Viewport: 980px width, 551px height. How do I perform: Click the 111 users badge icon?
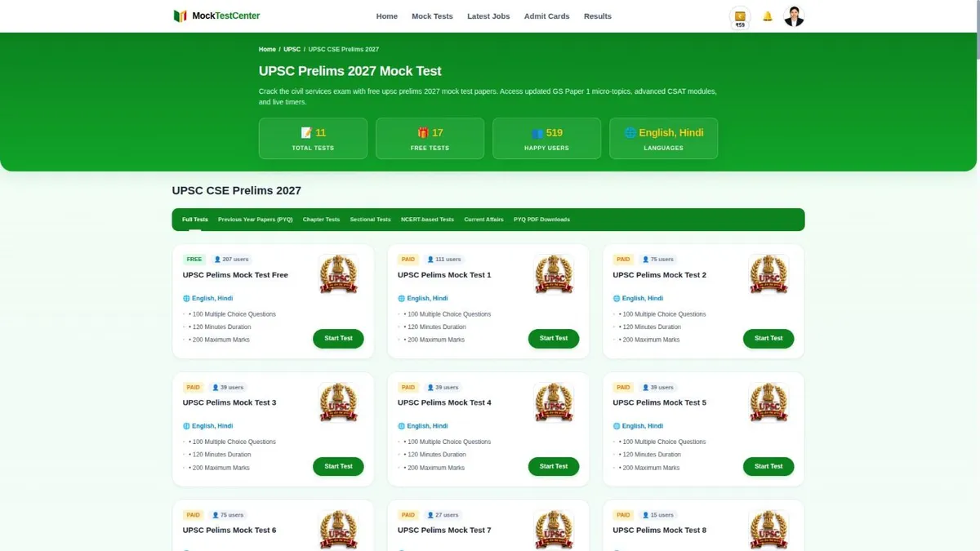431,260
